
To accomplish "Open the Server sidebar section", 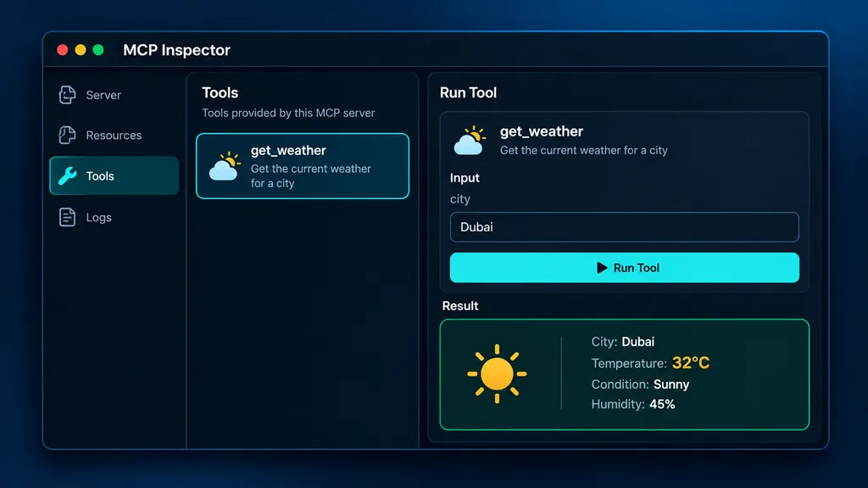I will pyautogui.click(x=114, y=95).
